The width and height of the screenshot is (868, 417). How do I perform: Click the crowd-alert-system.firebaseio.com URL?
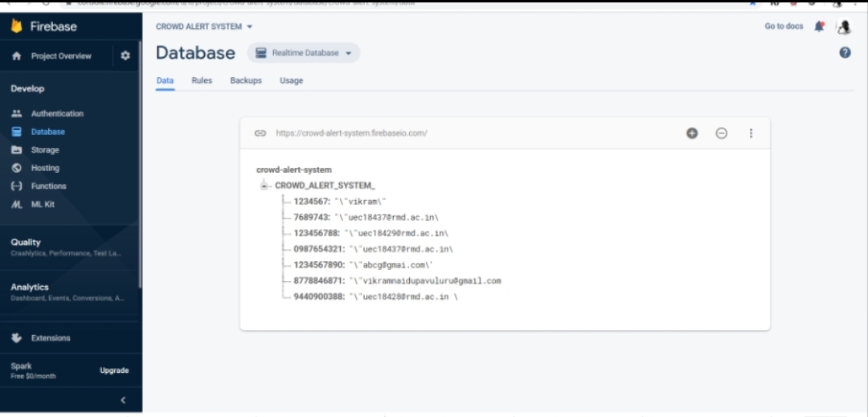tap(351, 133)
